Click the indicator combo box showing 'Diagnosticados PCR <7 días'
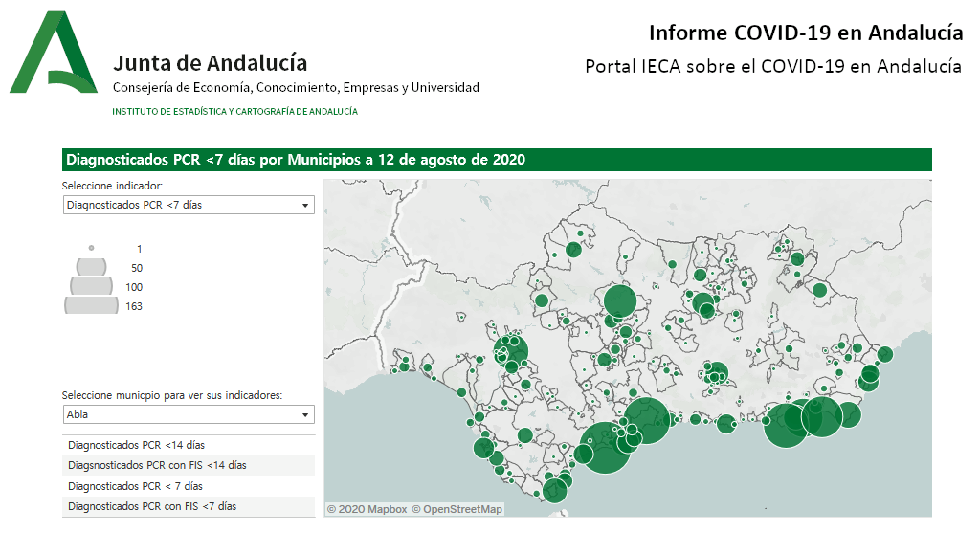This screenshot has height=555, width=980. (x=189, y=205)
